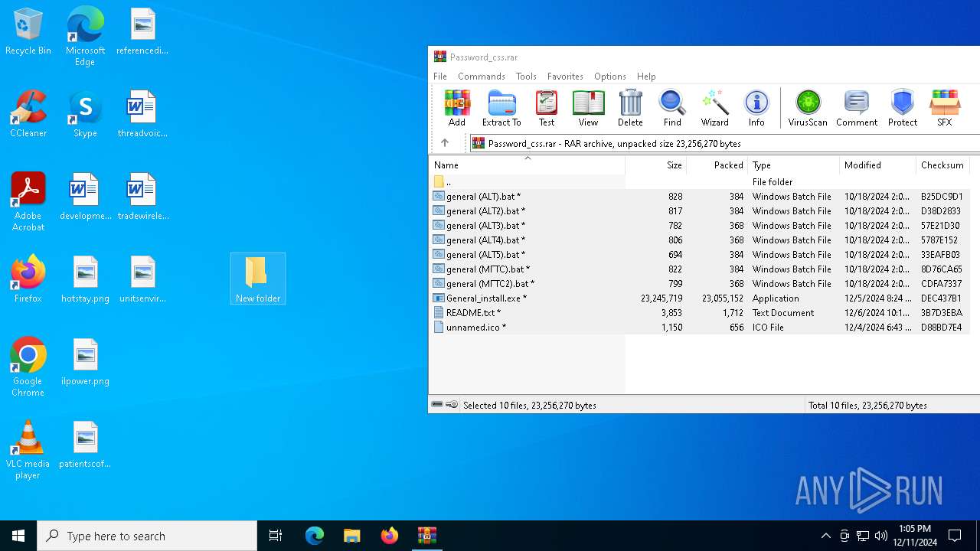Select general (МГТС2).bat file
Screen dimensions: 980x551
[699, 284]
